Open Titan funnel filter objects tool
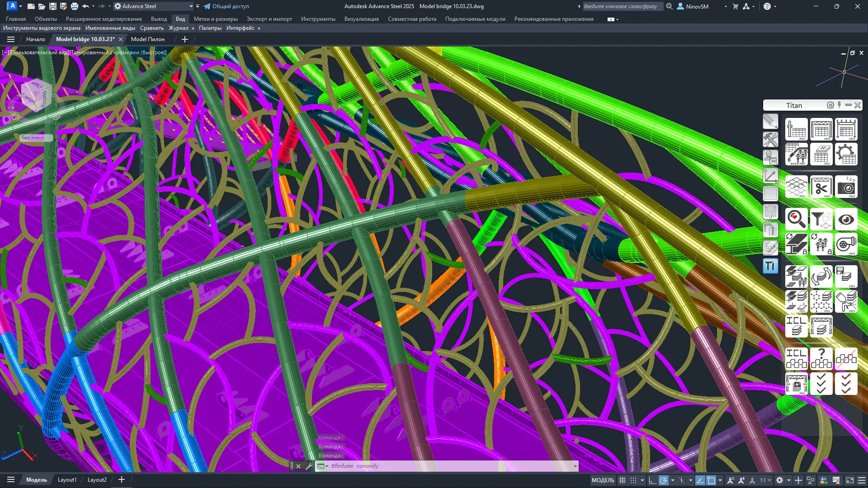 (x=821, y=220)
